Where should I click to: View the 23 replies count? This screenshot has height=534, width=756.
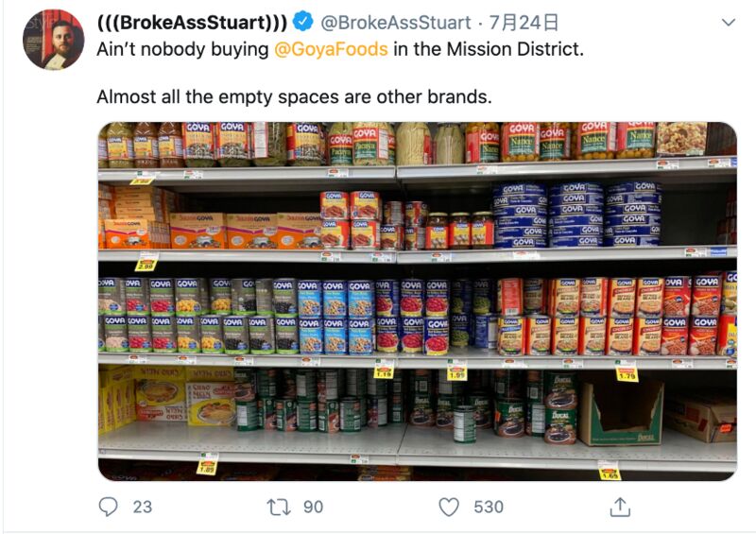[x=143, y=507]
